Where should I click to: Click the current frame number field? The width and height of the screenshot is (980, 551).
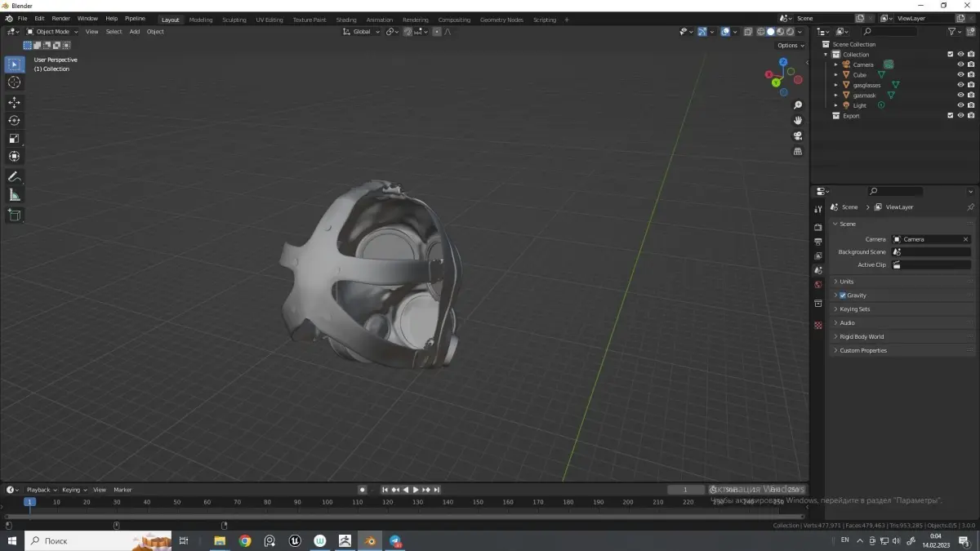(x=686, y=490)
